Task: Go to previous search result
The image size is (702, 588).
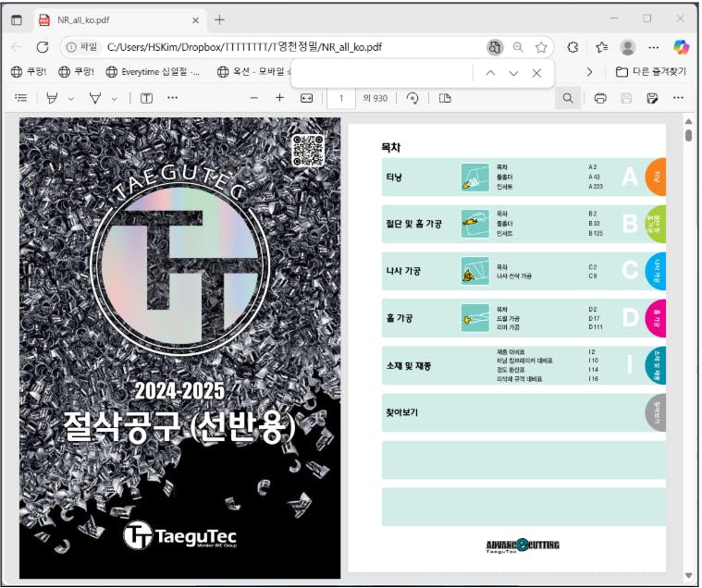Action: pyautogui.click(x=490, y=73)
